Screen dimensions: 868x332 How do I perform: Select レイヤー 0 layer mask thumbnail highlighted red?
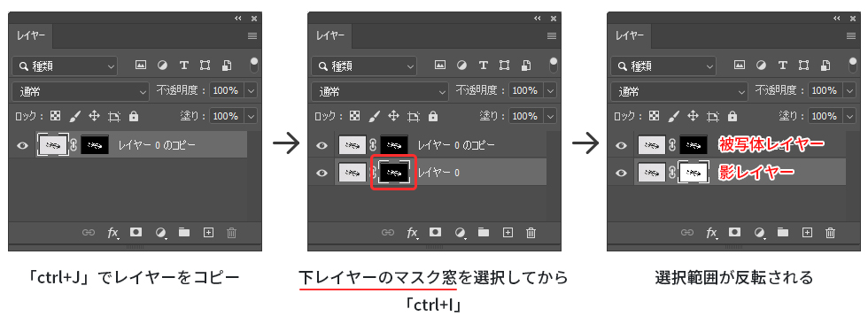[x=393, y=173]
